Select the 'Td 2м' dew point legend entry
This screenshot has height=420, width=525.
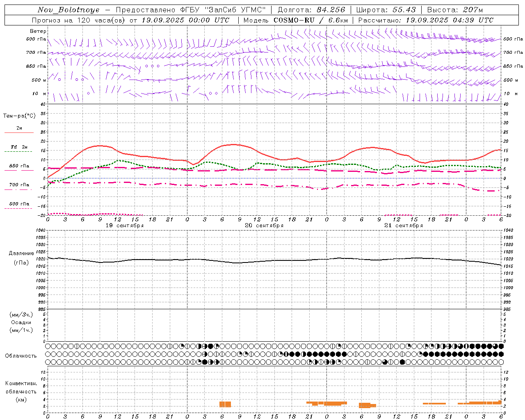coord(19,147)
